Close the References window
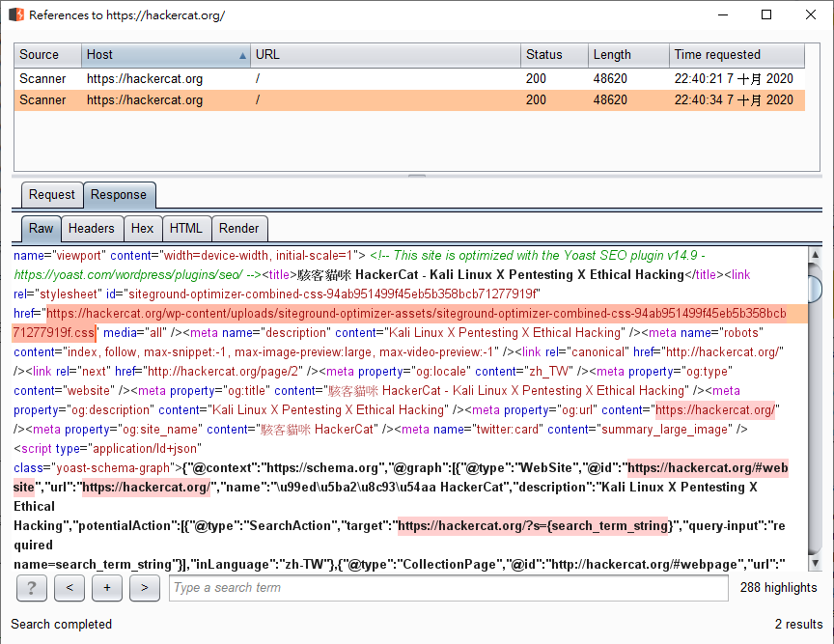834x644 pixels. (811, 14)
